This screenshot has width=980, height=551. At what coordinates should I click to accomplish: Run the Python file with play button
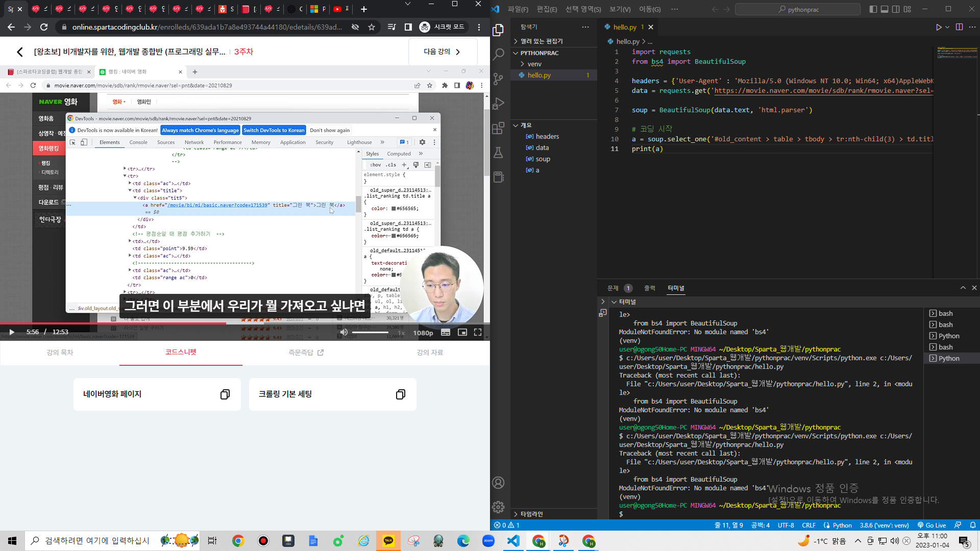coord(938,27)
